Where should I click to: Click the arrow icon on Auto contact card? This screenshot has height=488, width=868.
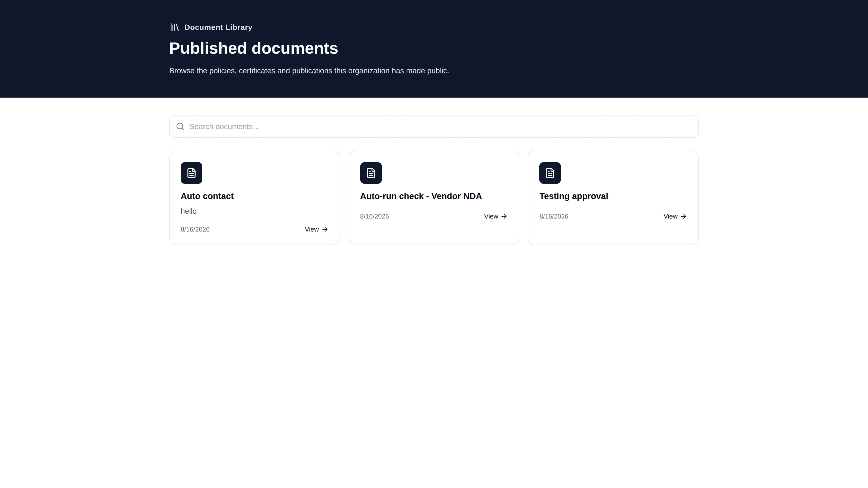point(325,229)
